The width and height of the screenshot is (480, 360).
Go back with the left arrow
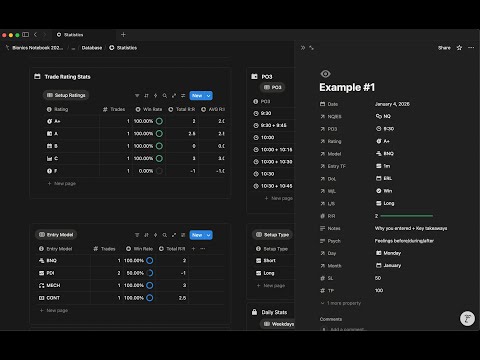coord(35,35)
